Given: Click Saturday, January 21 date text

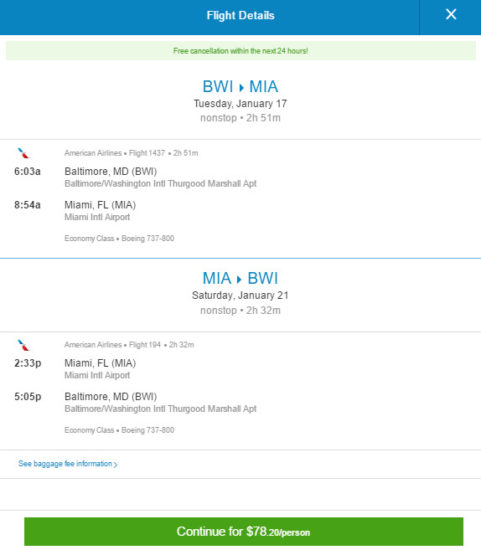Looking at the screenshot, I should tap(240, 296).
